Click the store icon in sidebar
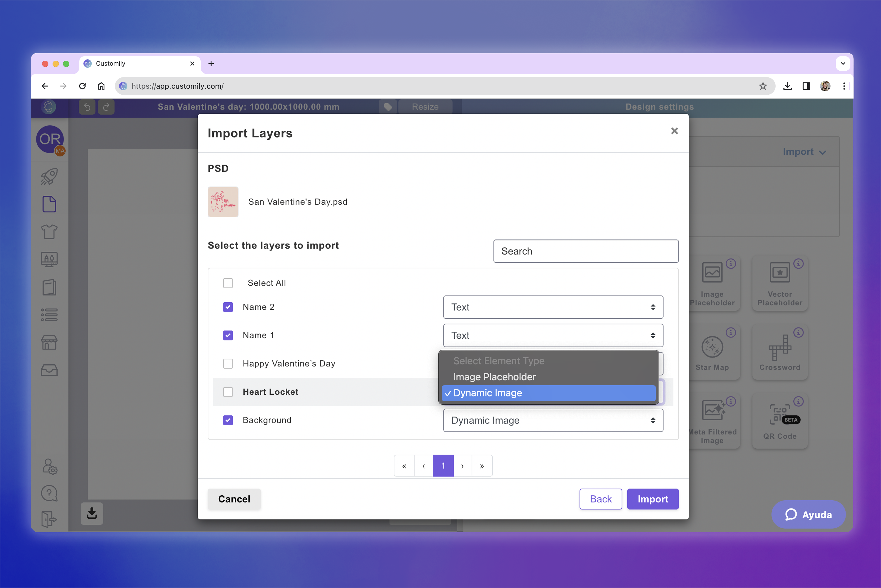Image resolution: width=881 pixels, height=588 pixels. (49, 342)
